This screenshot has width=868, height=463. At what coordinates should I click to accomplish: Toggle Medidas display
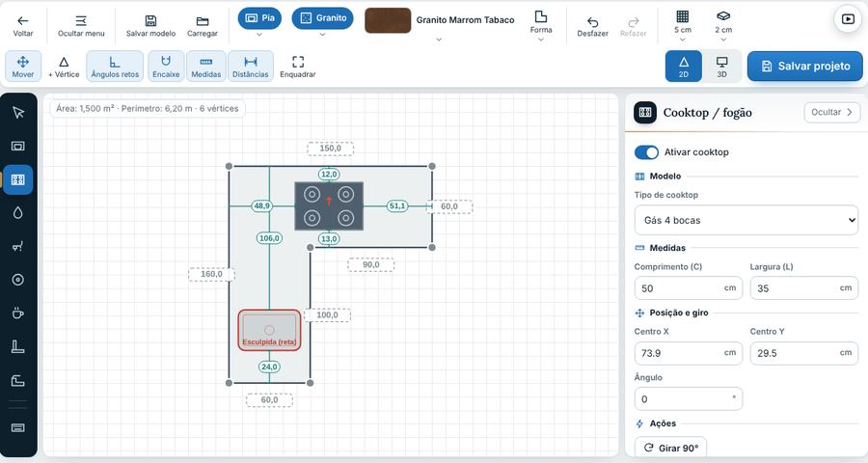coord(206,66)
